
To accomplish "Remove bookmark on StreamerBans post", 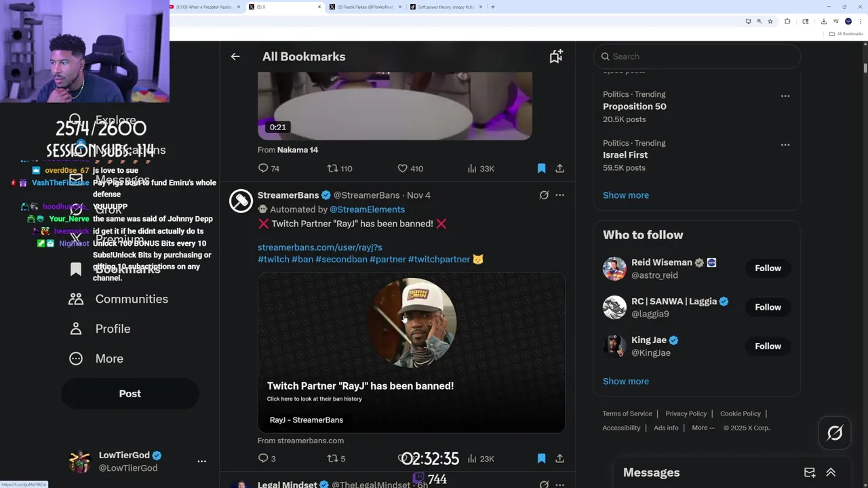I will (541, 459).
